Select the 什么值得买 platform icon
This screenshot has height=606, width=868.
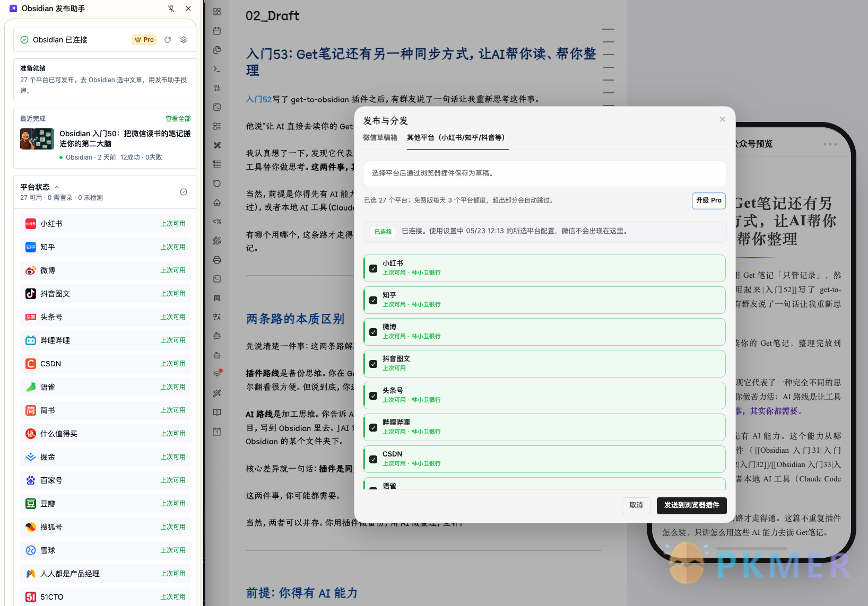(x=31, y=434)
